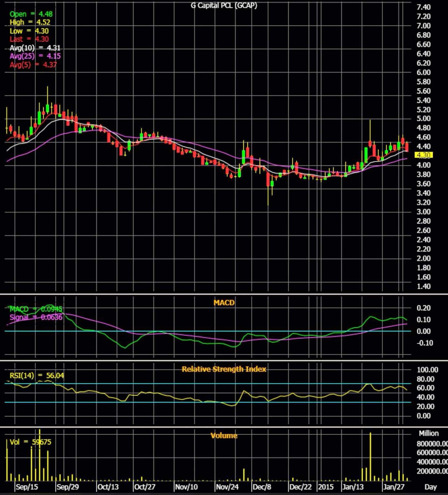Click the 0.20 label on the MACD axis
This screenshot has width=448, height=495.
(424, 308)
